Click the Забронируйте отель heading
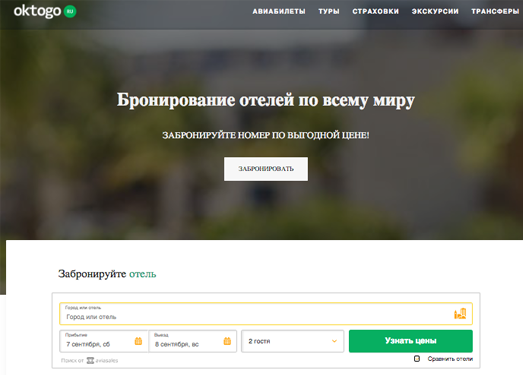The height and width of the screenshot is (375, 523). point(107,274)
